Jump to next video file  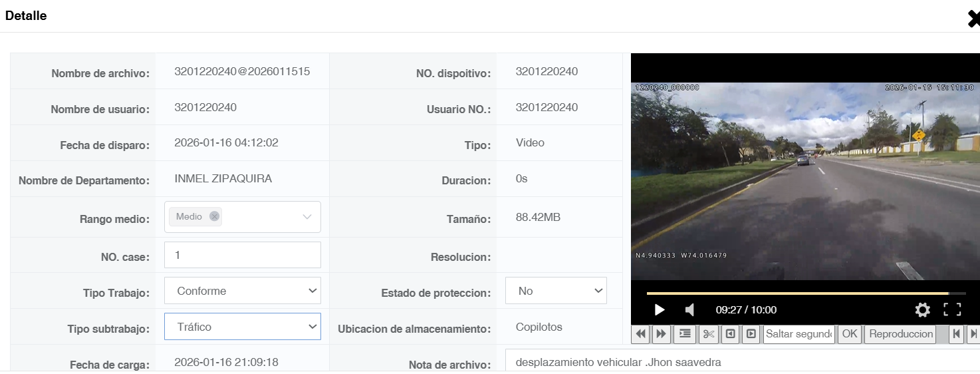973,334
